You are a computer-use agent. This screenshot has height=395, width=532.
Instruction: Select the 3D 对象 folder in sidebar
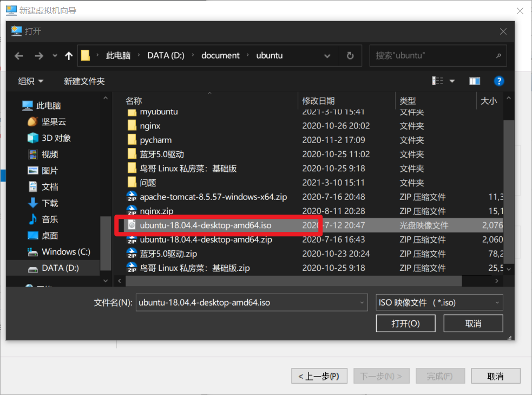tap(56, 138)
